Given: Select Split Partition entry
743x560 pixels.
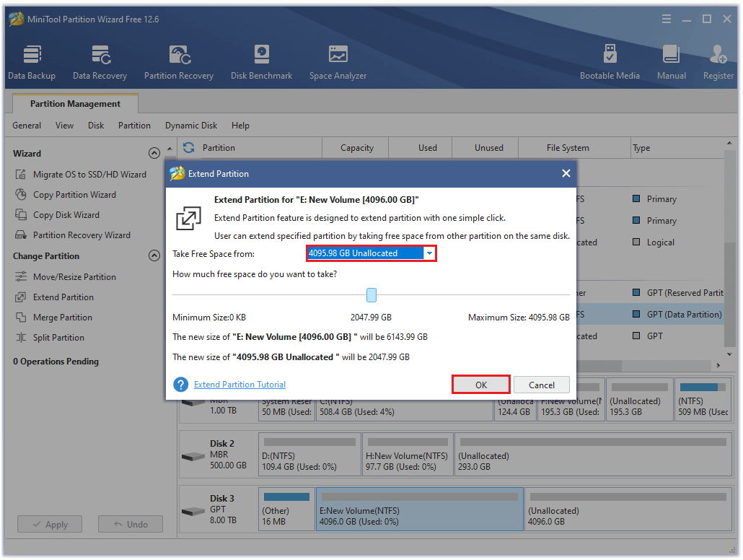Looking at the screenshot, I should [x=58, y=337].
